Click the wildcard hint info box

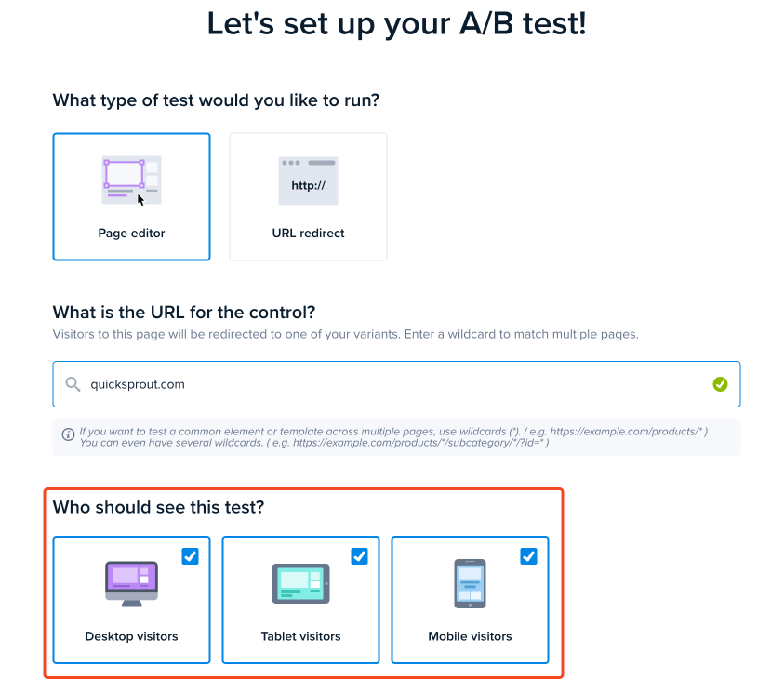pyautogui.click(x=396, y=437)
